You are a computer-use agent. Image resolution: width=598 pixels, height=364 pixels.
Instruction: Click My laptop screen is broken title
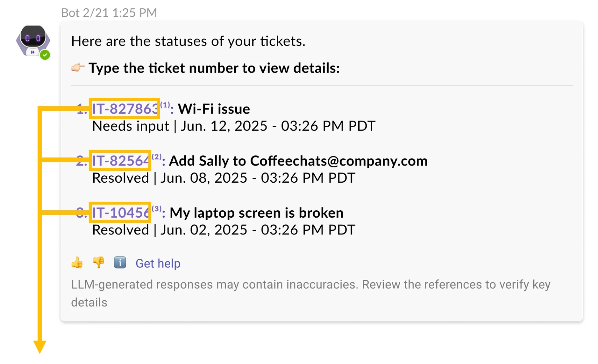(256, 213)
